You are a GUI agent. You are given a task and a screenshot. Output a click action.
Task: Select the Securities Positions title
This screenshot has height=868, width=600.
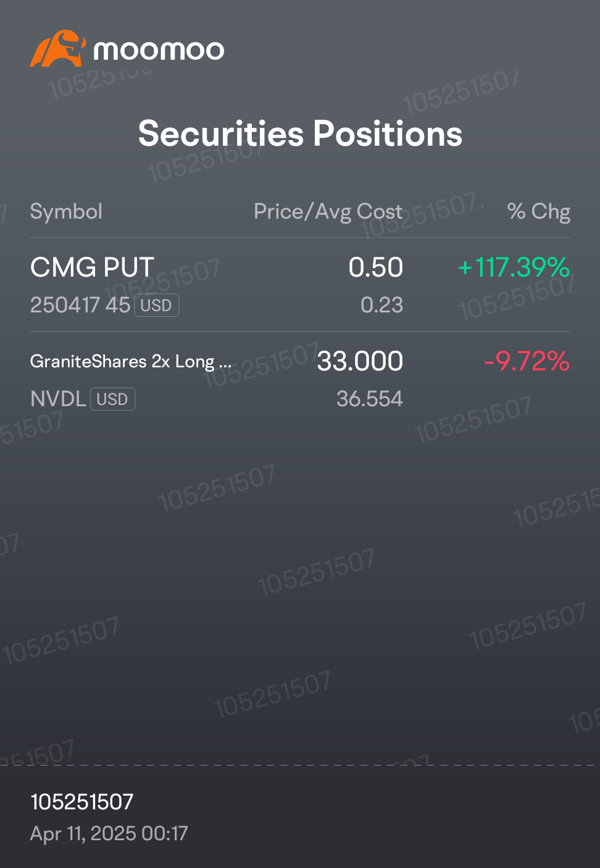[300, 133]
